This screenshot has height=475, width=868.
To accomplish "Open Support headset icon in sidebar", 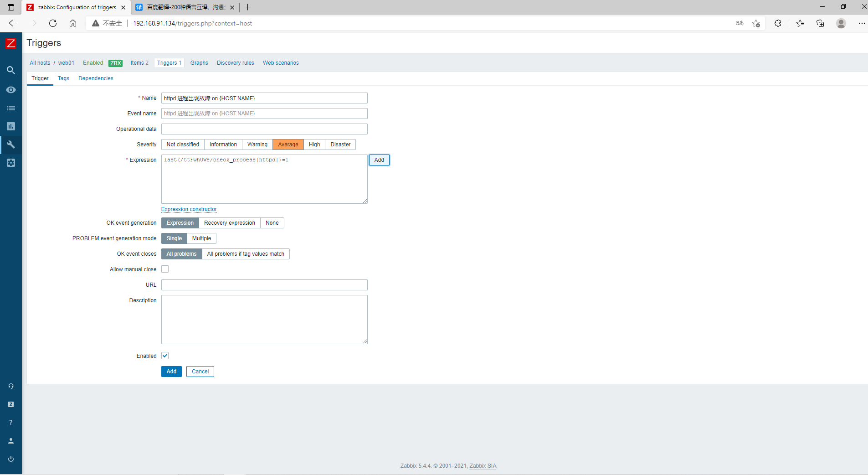I will (11, 386).
